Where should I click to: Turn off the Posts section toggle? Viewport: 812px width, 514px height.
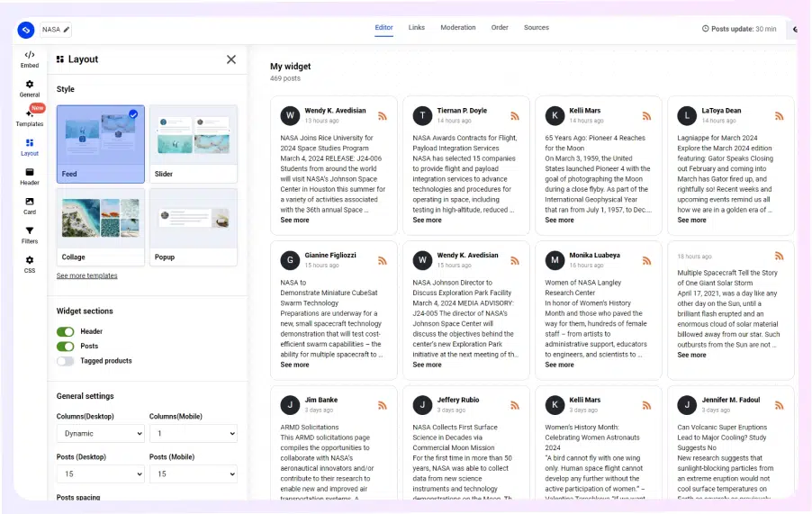(65, 347)
